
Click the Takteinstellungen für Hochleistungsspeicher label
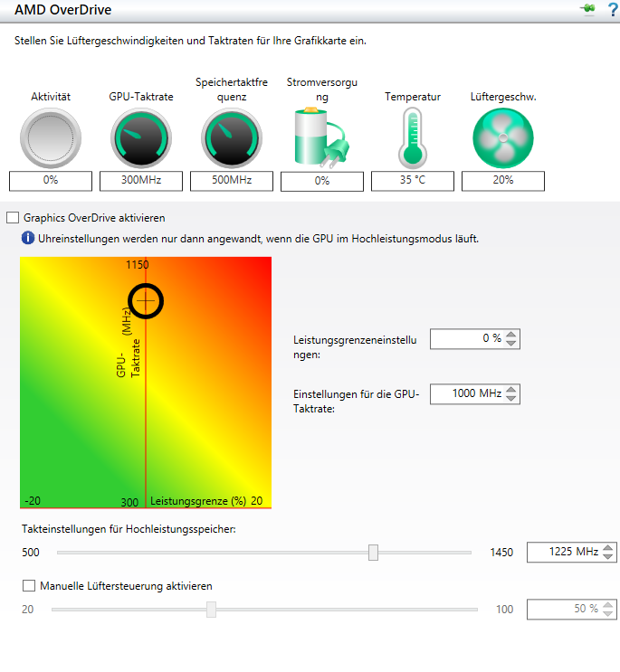pos(129,529)
